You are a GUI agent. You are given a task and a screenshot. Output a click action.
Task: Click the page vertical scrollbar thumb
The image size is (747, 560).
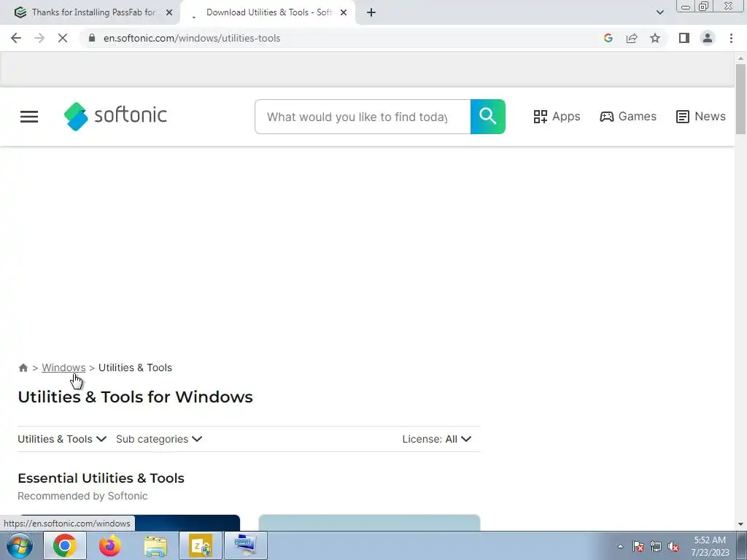coord(740,99)
